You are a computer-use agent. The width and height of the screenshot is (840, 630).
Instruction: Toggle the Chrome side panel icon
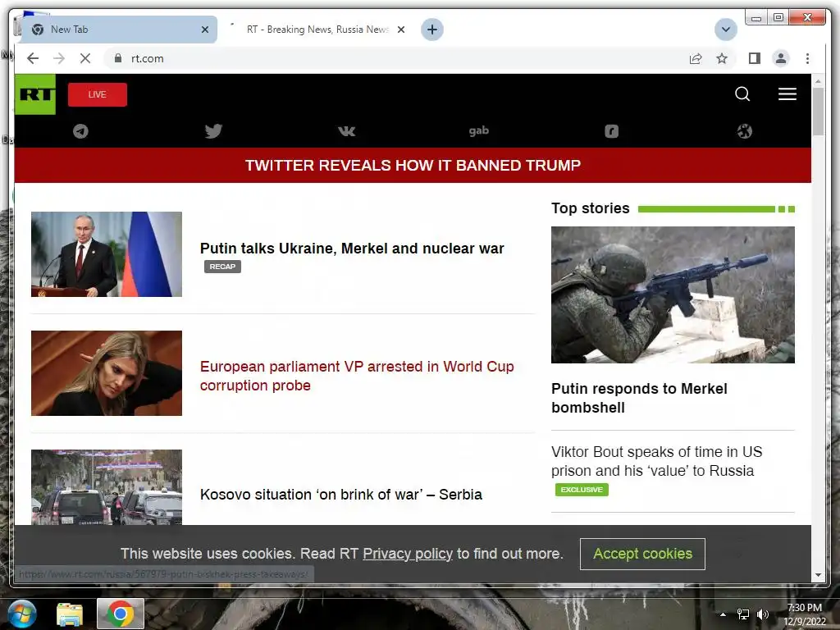click(755, 58)
